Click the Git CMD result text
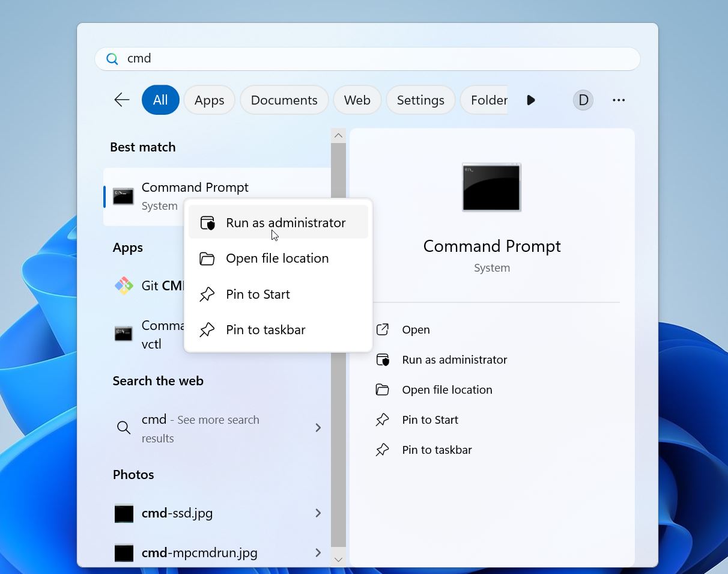728x574 pixels. 163,285
